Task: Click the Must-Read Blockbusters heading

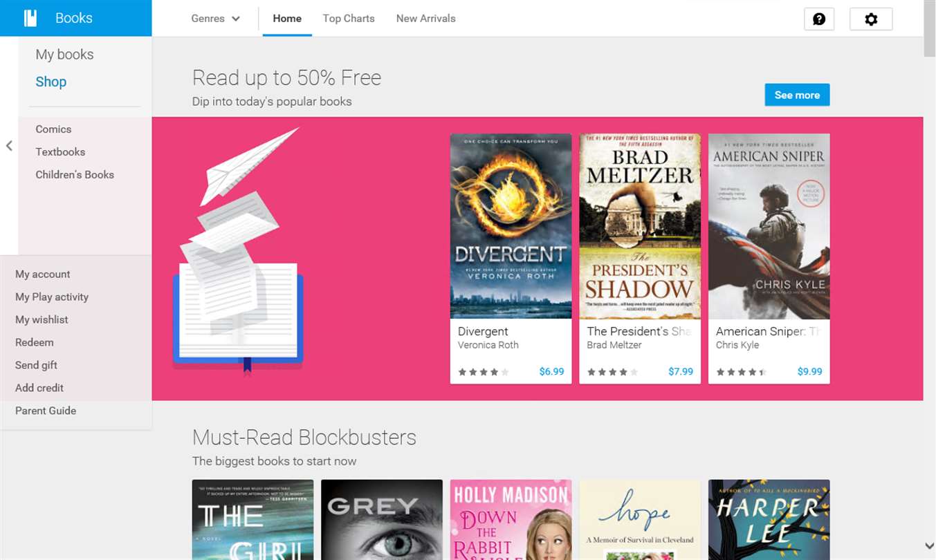Action: (x=304, y=438)
